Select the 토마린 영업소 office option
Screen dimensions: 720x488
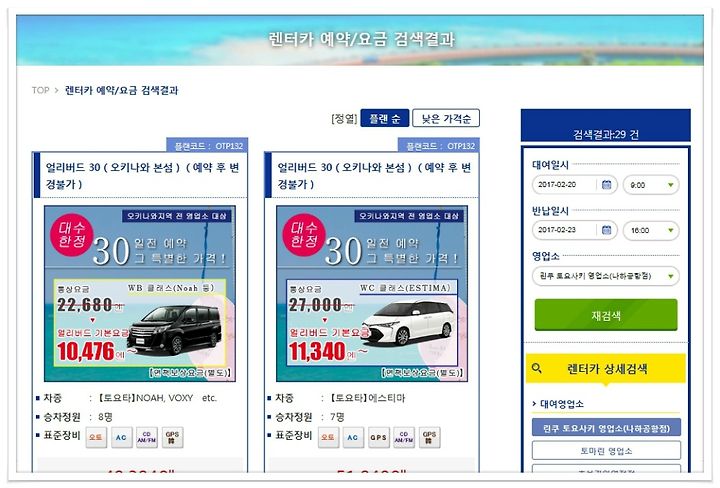coord(606,450)
